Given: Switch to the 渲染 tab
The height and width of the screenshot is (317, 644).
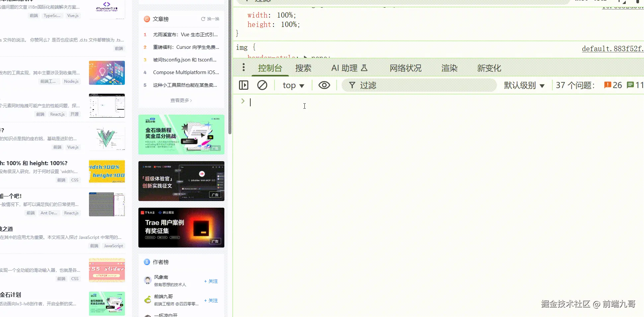Looking at the screenshot, I should point(449,68).
